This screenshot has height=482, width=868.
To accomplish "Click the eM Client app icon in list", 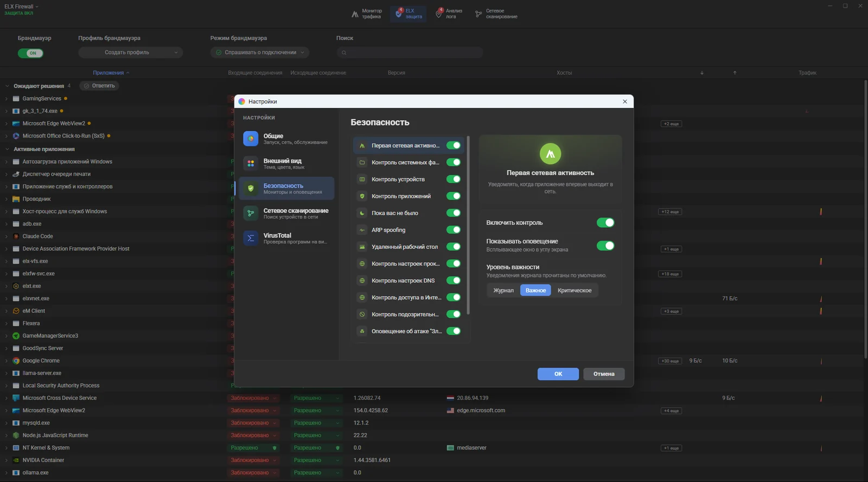I will coord(16,311).
